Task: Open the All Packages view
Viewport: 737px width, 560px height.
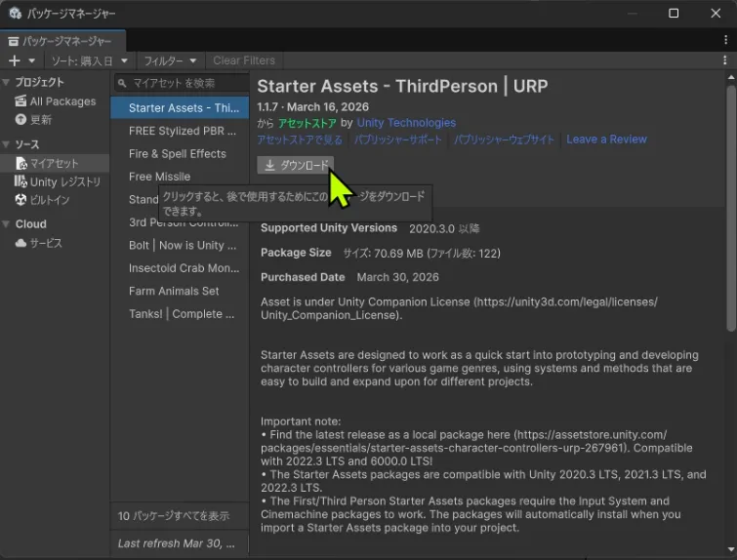Action: click(x=62, y=101)
